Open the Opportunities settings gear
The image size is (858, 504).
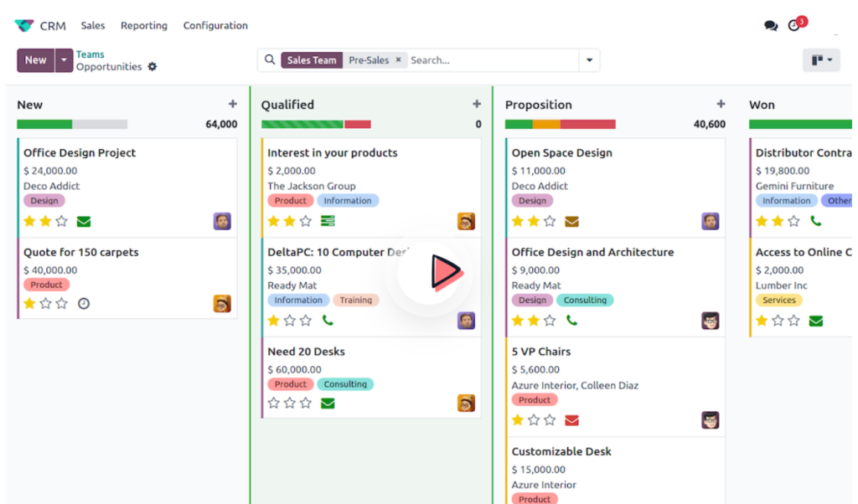[152, 67]
